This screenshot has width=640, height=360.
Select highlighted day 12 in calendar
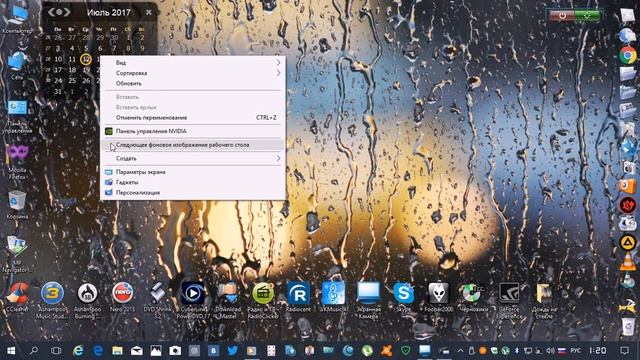[86, 59]
